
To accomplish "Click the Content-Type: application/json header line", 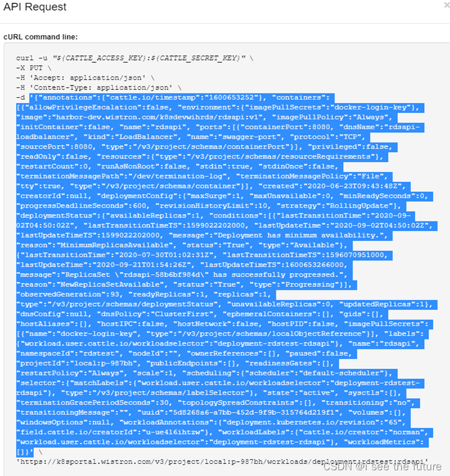I will pyautogui.click(x=99, y=88).
